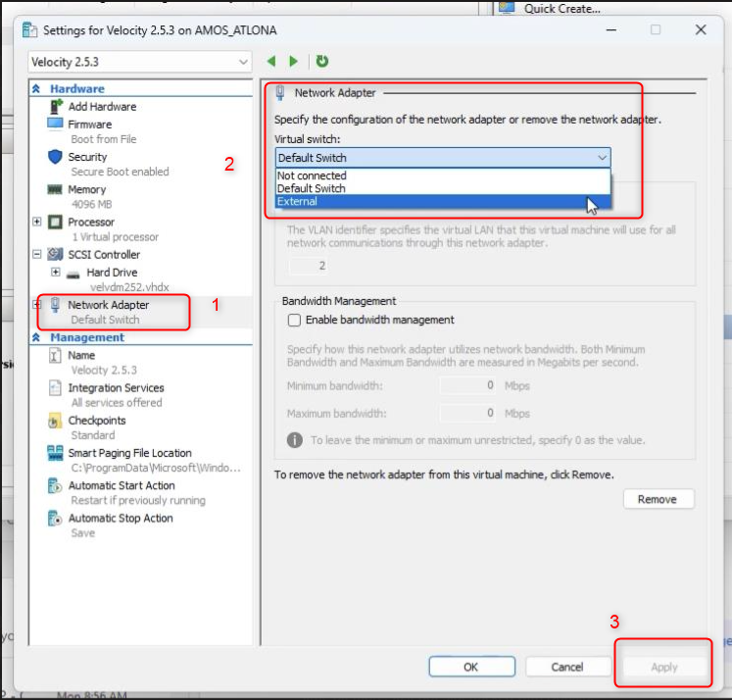
Task: Click the Name item icon
Action: tap(55, 355)
